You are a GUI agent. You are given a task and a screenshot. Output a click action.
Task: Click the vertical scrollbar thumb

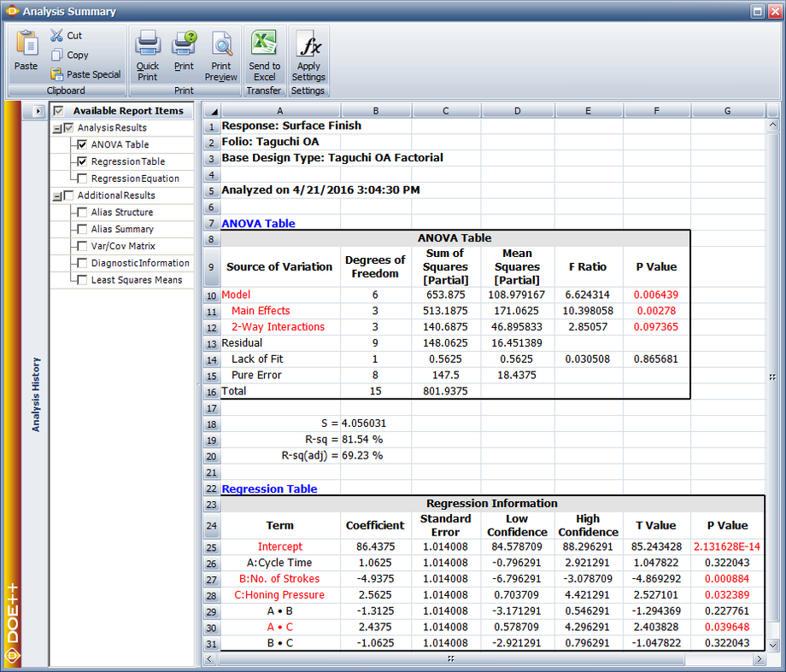[772, 377]
